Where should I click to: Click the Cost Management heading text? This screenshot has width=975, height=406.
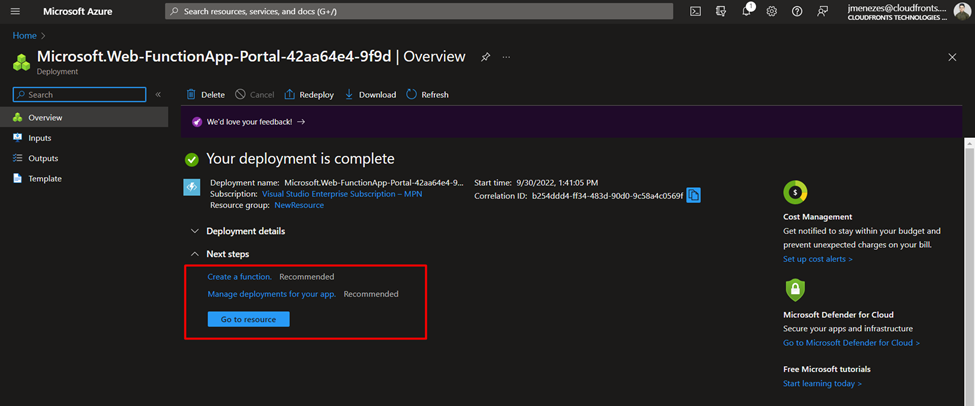click(818, 217)
